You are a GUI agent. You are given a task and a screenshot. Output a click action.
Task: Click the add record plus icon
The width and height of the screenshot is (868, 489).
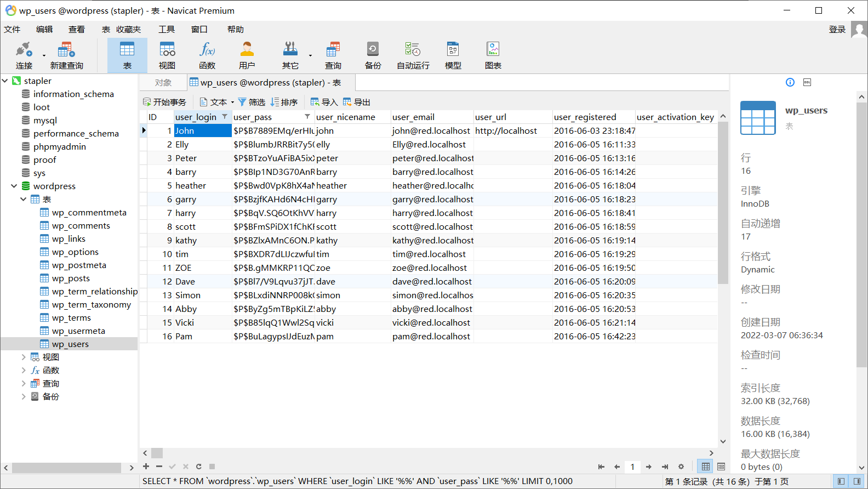146,467
